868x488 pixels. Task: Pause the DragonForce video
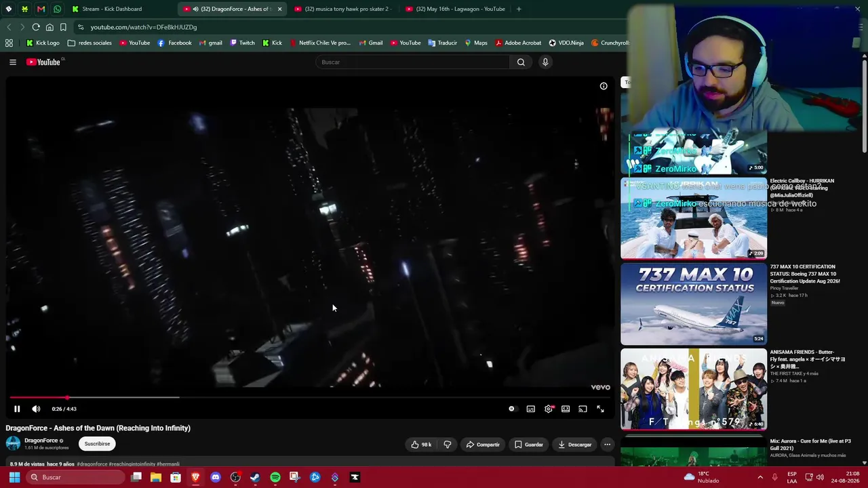pos(17,409)
